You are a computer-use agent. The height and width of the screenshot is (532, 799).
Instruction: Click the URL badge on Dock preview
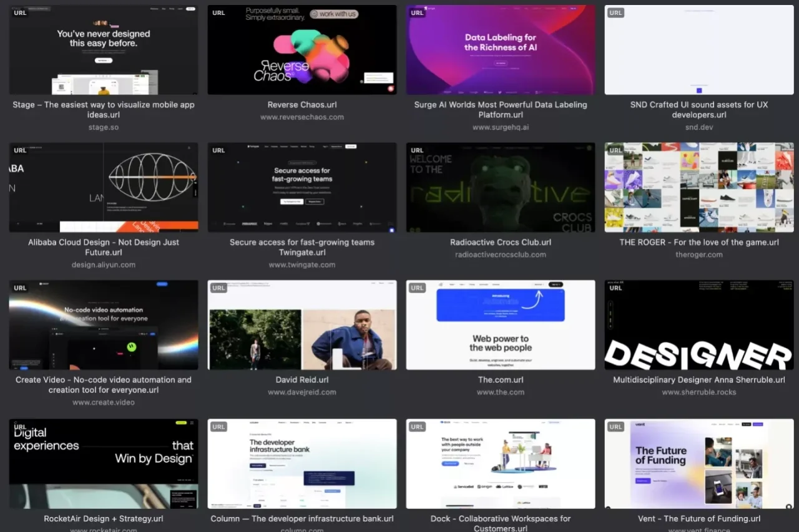click(417, 427)
